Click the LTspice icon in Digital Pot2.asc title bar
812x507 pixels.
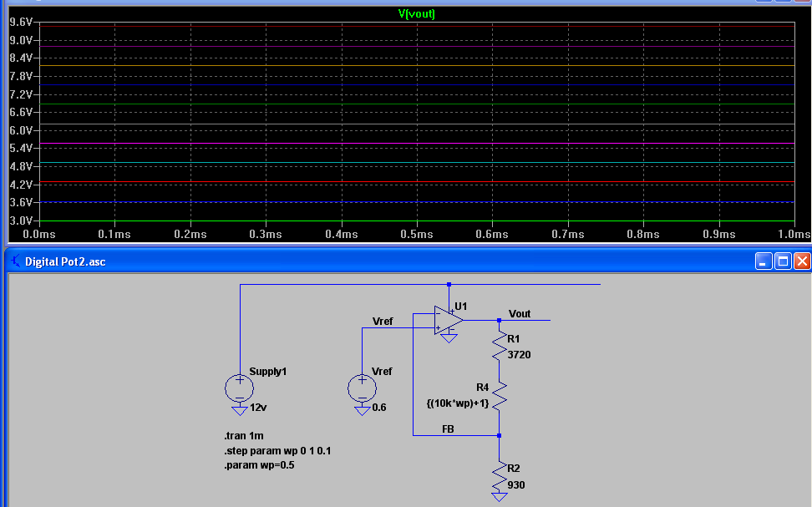16,261
